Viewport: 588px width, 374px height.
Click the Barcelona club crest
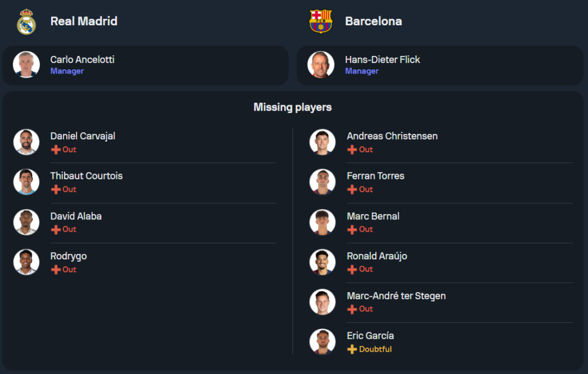[321, 22]
